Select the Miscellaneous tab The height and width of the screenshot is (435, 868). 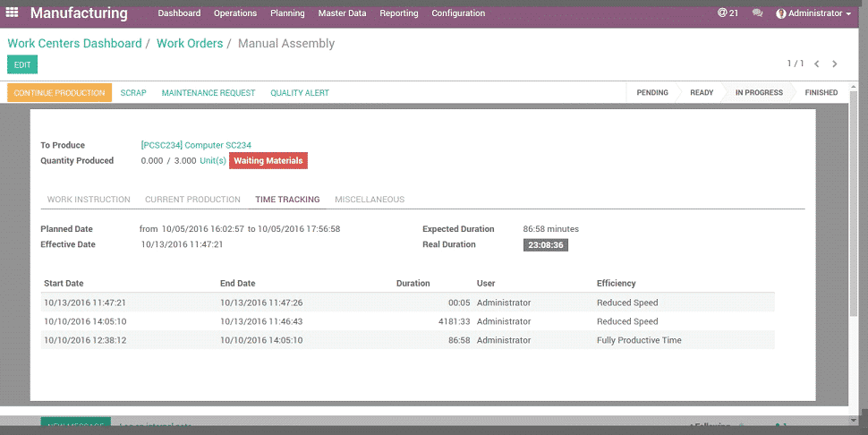370,200
